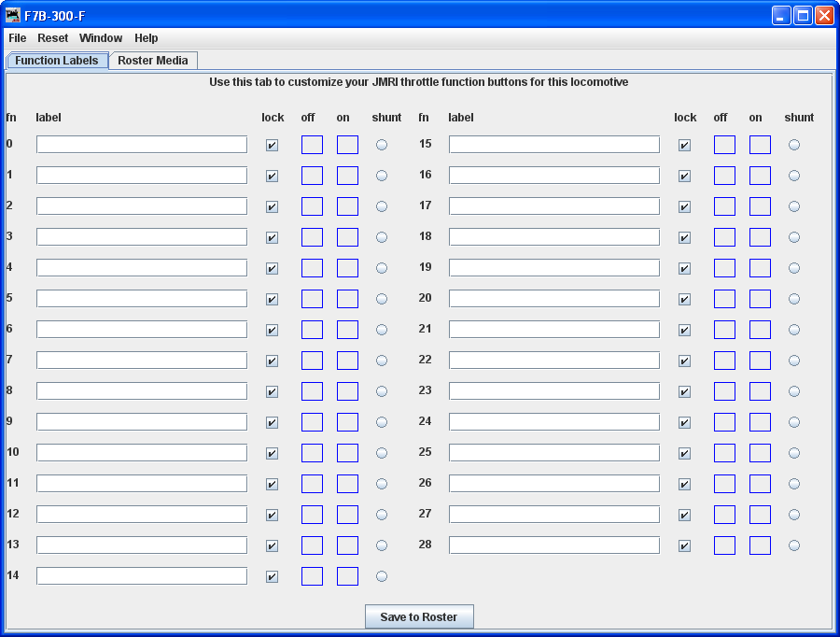The image size is (840, 637).
Task: Click the label field for function 16
Action: [x=553, y=175]
